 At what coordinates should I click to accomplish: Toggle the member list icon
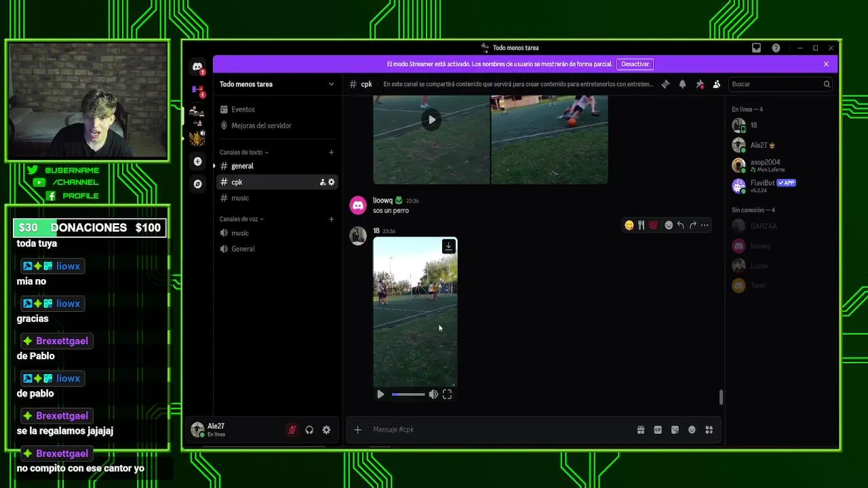tap(717, 84)
